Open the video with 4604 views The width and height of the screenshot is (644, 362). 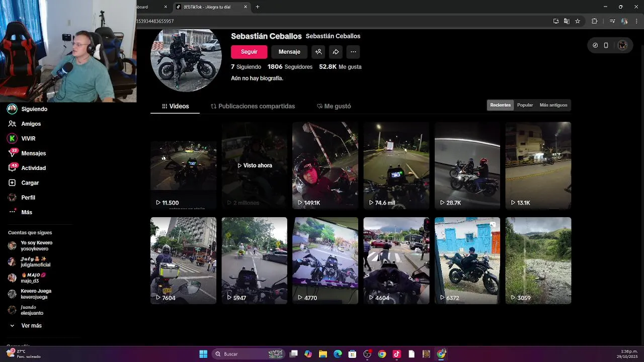(x=396, y=260)
